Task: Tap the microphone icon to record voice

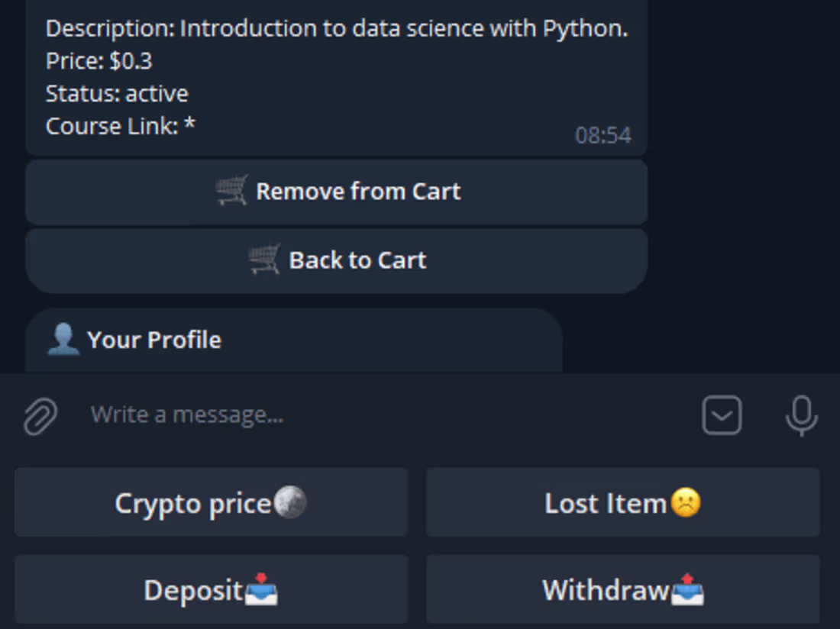Action: click(x=800, y=414)
